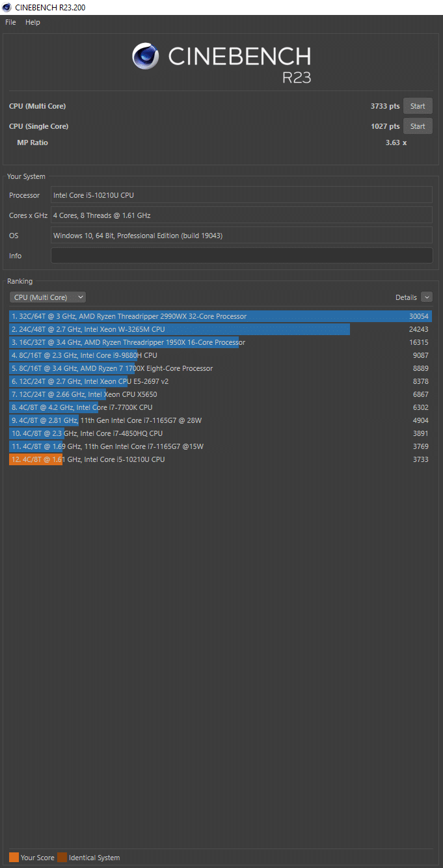Image resolution: width=443 pixels, height=868 pixels.
Task: Select ranking row Intel Xeon X5650
Action: click(x=221, y=394)
